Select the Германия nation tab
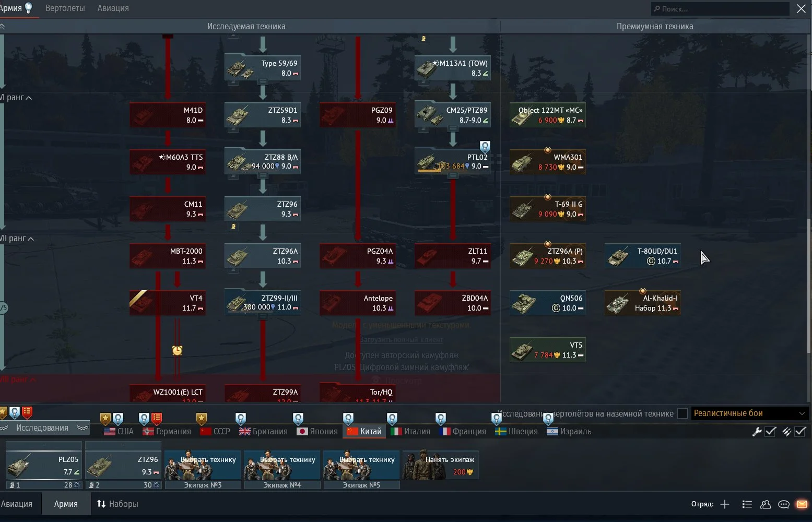This screenshot has height=522, width=812. point(167,432)
